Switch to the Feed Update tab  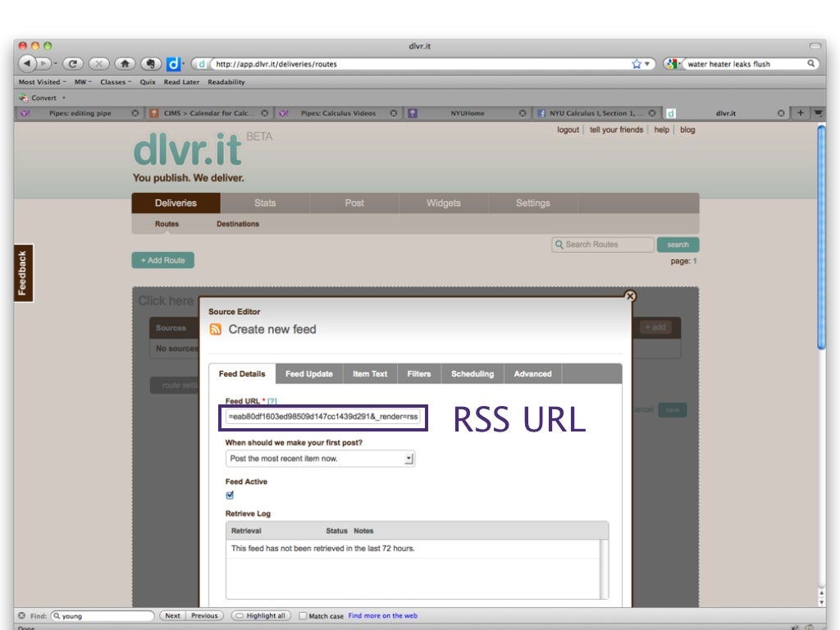click(x=309, y=374)
